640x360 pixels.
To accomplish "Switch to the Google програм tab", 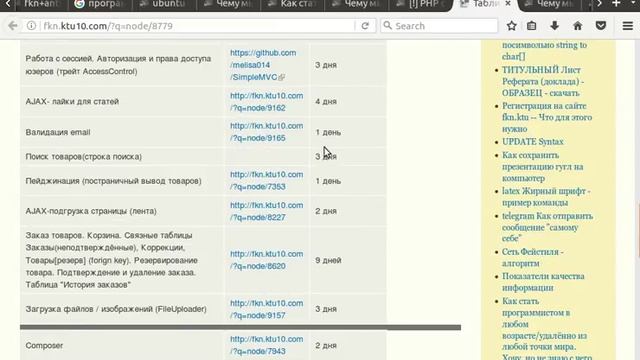I will pyautogui.click(x=98, y=4).
